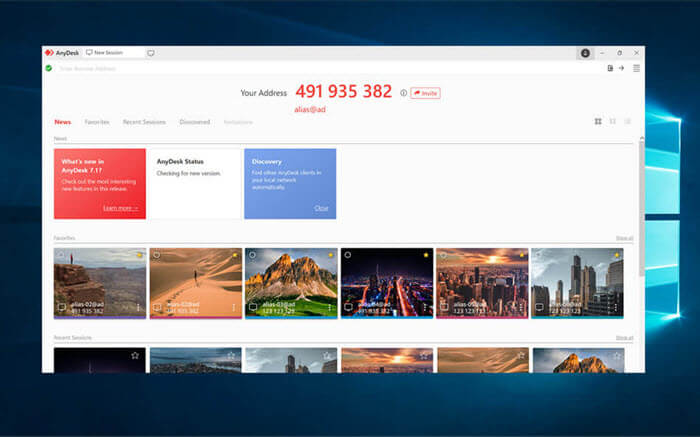Screen dimensions: 700x437
Task: Follow Learn more link on What's new card
Action: pos(121,208)
